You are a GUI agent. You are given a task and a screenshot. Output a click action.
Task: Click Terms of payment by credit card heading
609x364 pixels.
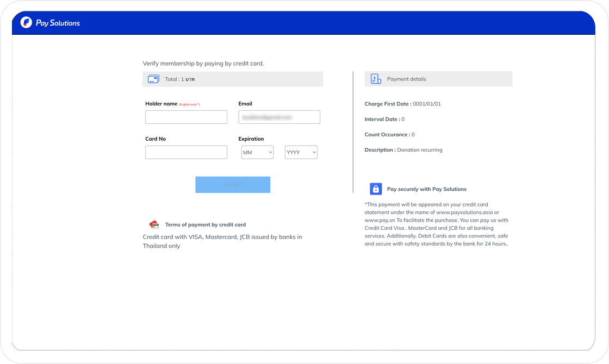(x=205, y=224)
